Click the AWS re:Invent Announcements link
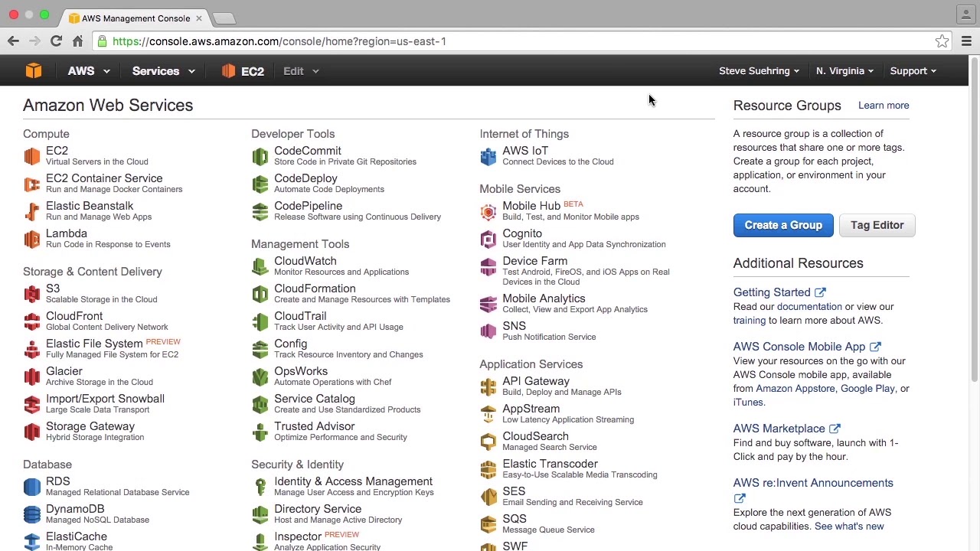Image resolution: width=980 pixels, height=551 pixels. [x=813, y=483]
